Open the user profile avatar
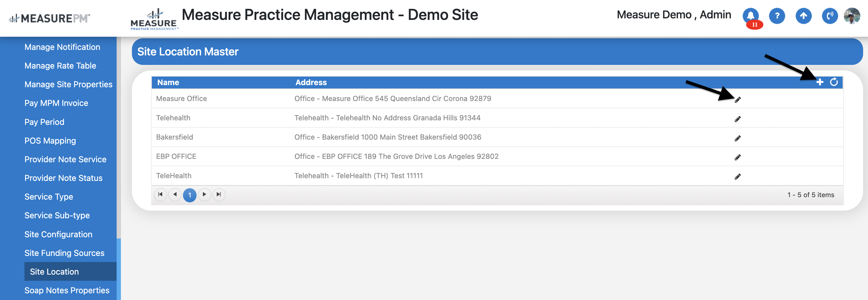The width and height of the screenshot is (868, 300). pos(852,16)
